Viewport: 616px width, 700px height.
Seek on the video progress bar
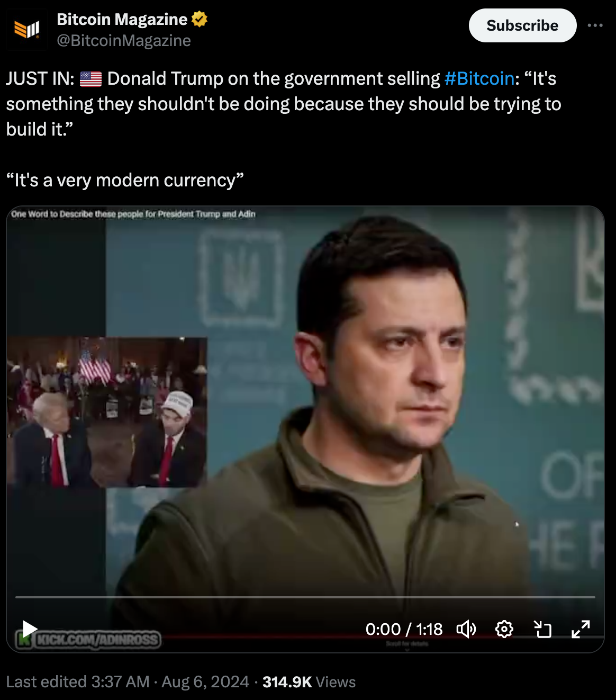click(x=305, y=597)
